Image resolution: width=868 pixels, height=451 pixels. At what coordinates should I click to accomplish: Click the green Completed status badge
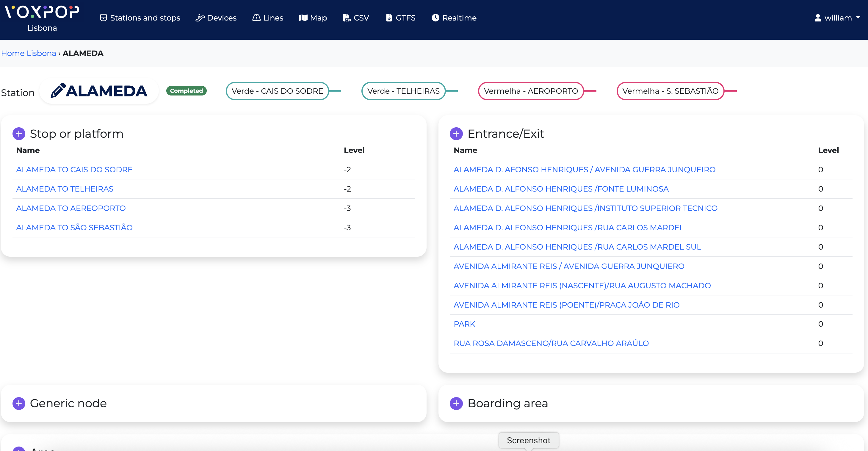tap(186, 91)
